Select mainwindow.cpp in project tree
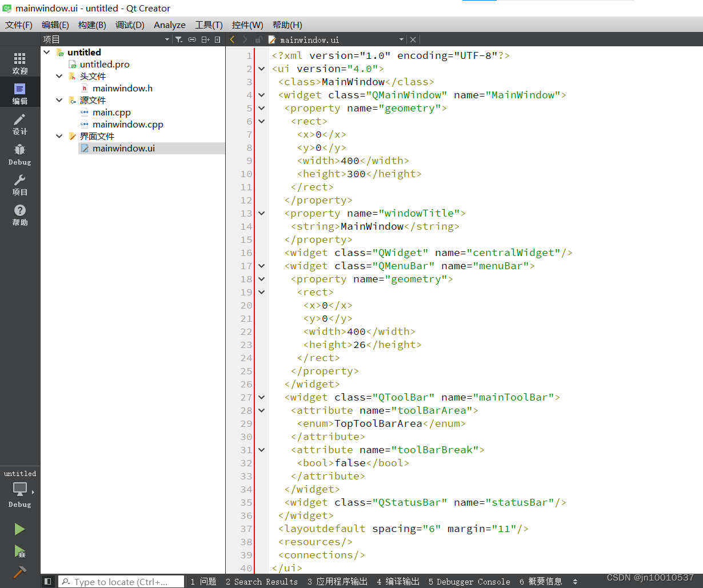 pos(128,124)
